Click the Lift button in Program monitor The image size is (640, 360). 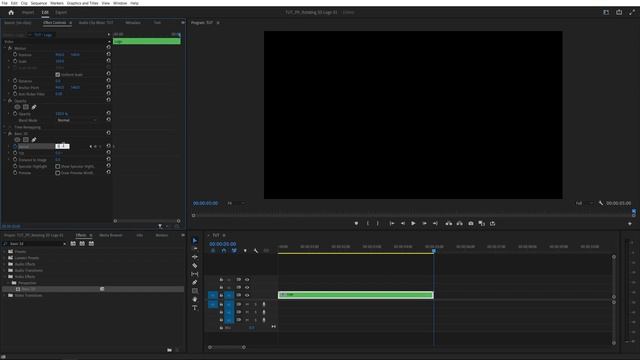pyautogui.click(x=449, y=223)
